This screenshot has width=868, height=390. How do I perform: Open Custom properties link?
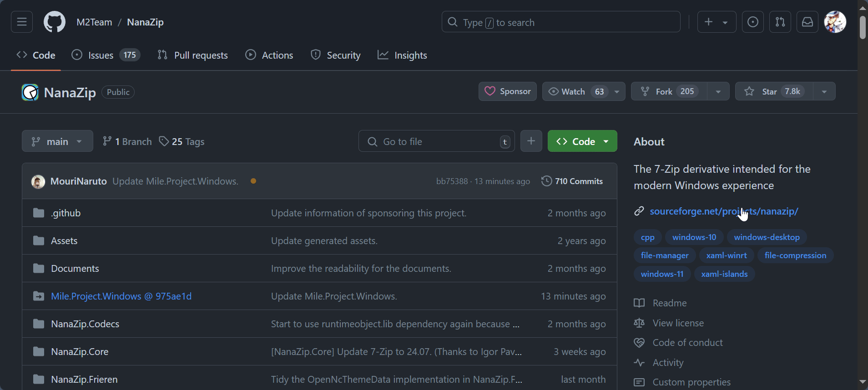coord(691,382)
